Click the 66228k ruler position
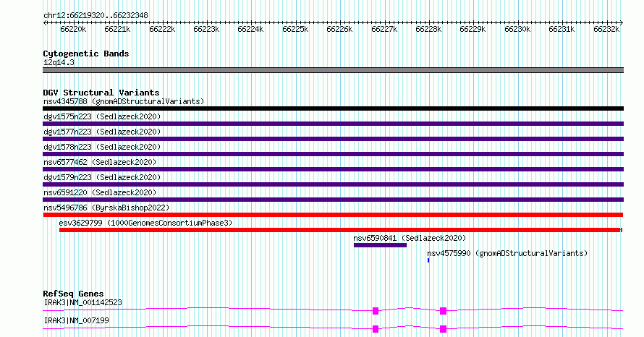644x337 pixels. (429, 30)
